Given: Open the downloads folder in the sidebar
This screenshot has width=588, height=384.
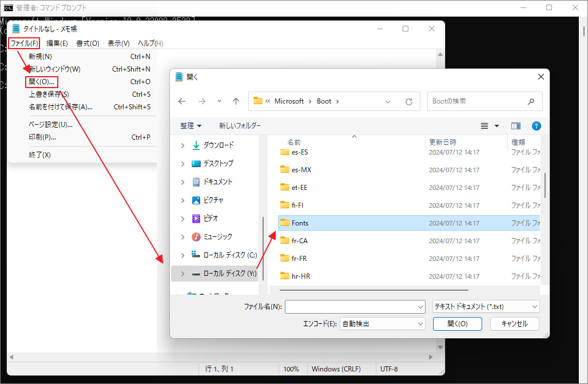Looking at the screenshot, I should [x=218, y=145].
